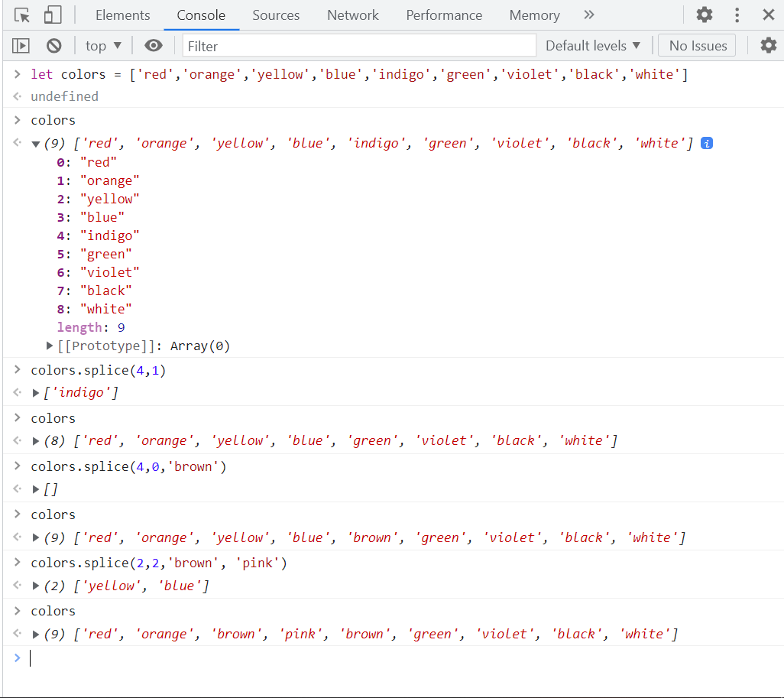Click the blue info icon beside array

click(x=707, y=143)
